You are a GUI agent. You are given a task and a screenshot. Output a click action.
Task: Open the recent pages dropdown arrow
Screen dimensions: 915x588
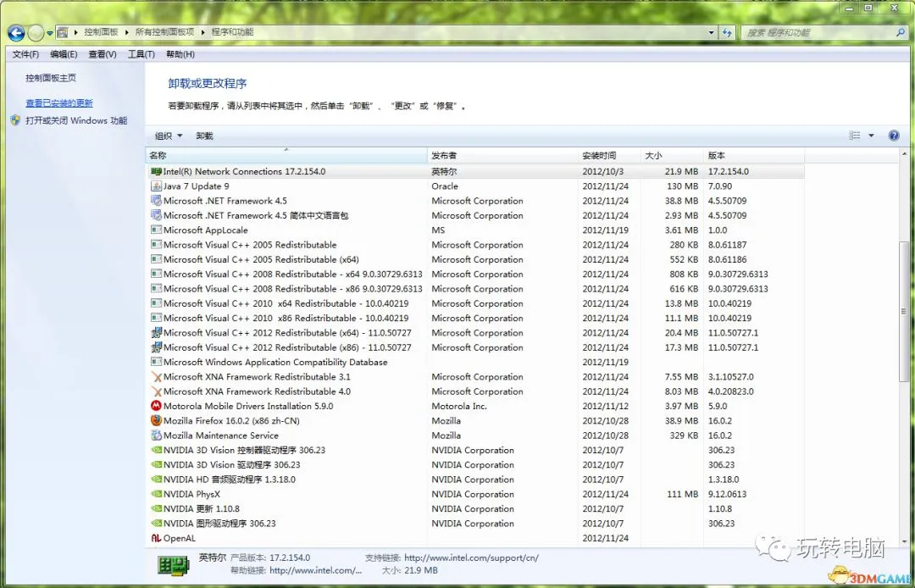coord(50,33)
